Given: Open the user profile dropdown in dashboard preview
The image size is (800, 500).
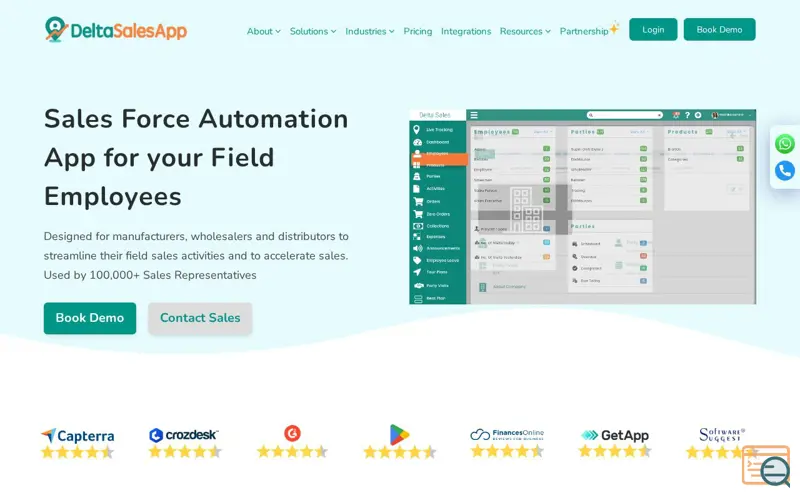Looking at the screenshot, I should pyautogui.click(x=732, y=115).
